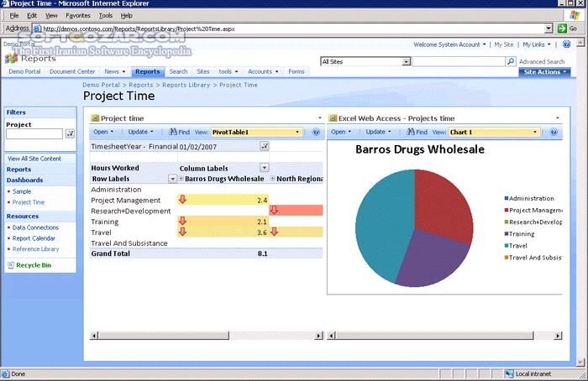Open the Favorites menu
This screenshot has width=588, height=381.
pyautogui.click(x=78, y=15)
